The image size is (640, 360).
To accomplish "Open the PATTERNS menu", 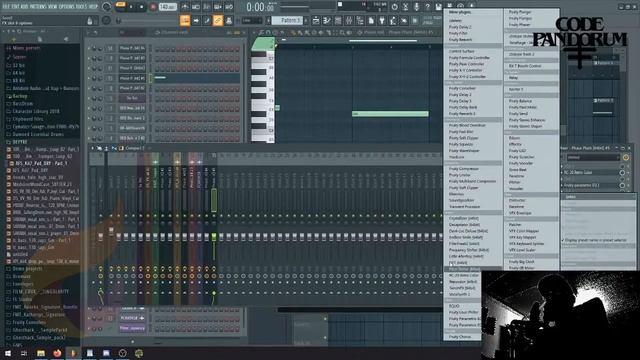I will [38, 6].
